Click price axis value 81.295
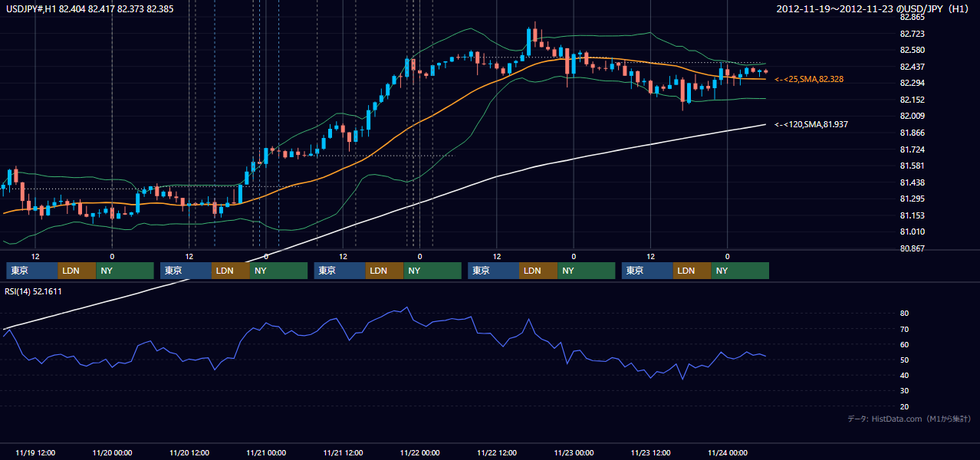The width and height of the screenshot is (980, 460). click(x=913, y=199)
